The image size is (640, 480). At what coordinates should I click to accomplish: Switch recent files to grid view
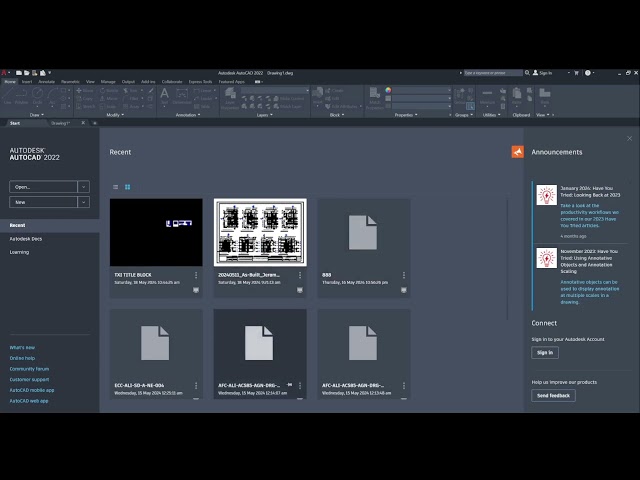click(x=127, y=187)
